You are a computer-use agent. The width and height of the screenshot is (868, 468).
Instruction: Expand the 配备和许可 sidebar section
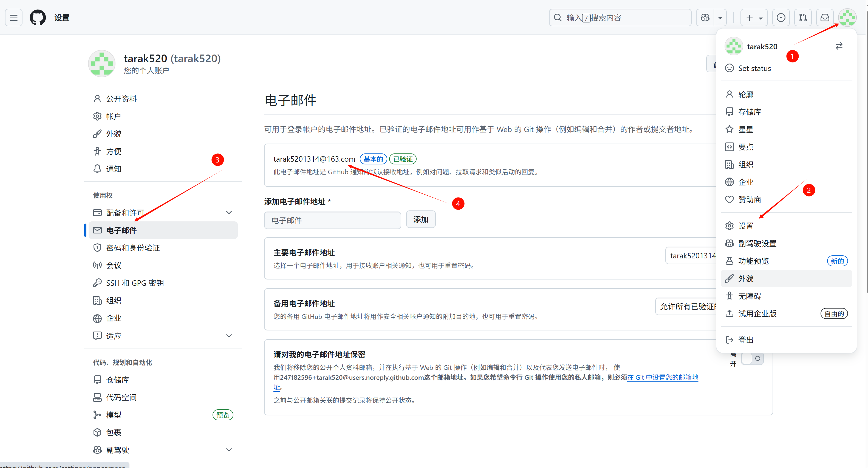pos(229,212)
